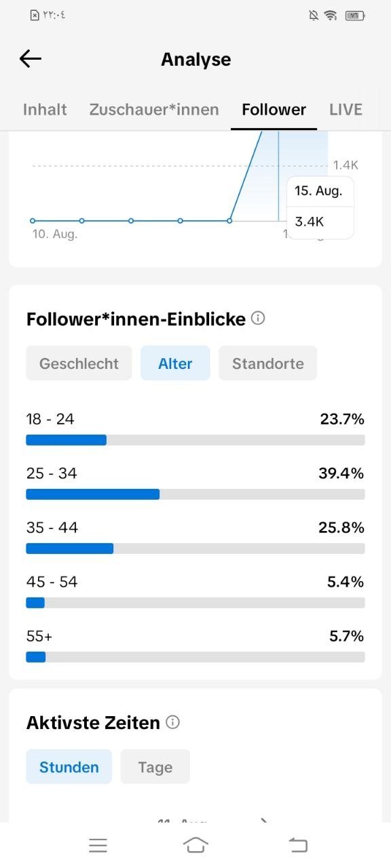Tap the back arrow icon
Image resolution: width=391 pixels, height=868 pixels.
click(x=31, y=59)
